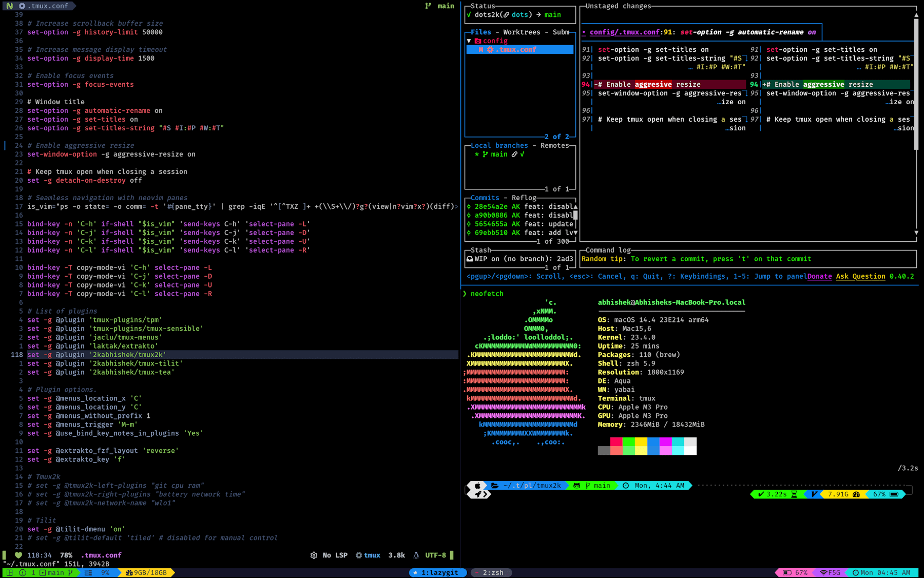The width and height of the screenshot is (924, 578).
Task: Switch to the 2:zsh tmux window
Action: [x=491, y=572]
